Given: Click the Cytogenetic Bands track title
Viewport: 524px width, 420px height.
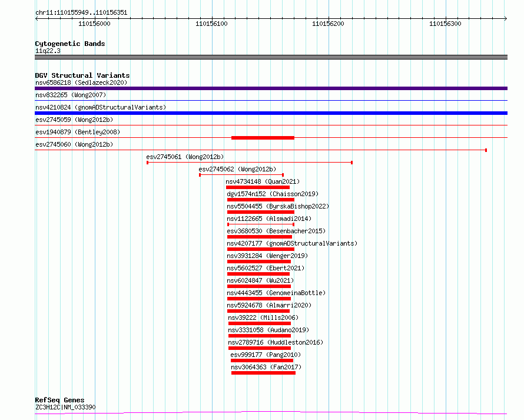Looking at the screenshot, I should 70,44.
